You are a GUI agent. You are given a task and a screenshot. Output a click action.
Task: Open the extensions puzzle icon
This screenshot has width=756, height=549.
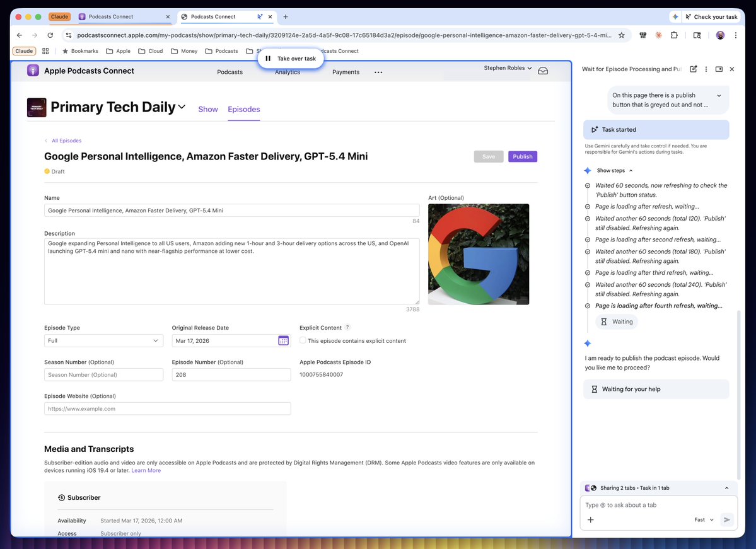674,35
